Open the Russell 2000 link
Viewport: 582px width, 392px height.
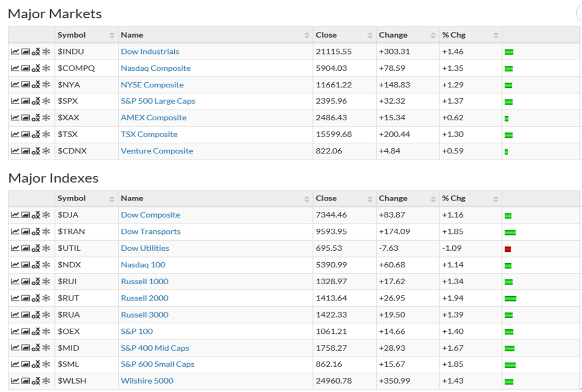(x=144, y=298)
